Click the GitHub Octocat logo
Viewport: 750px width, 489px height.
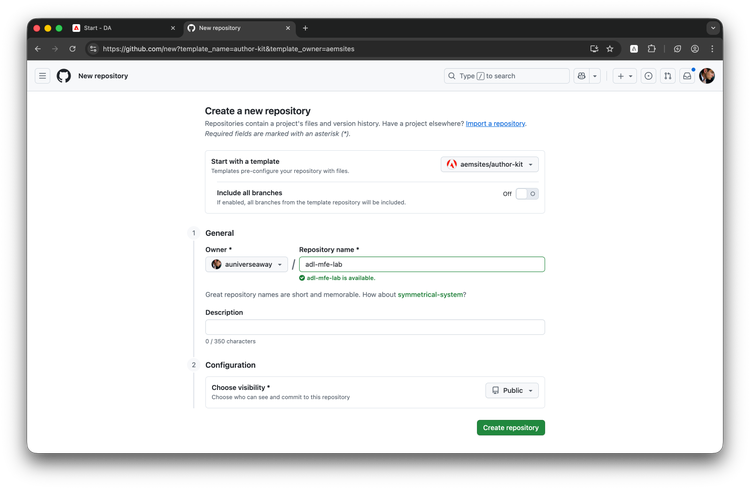point(64,76)
